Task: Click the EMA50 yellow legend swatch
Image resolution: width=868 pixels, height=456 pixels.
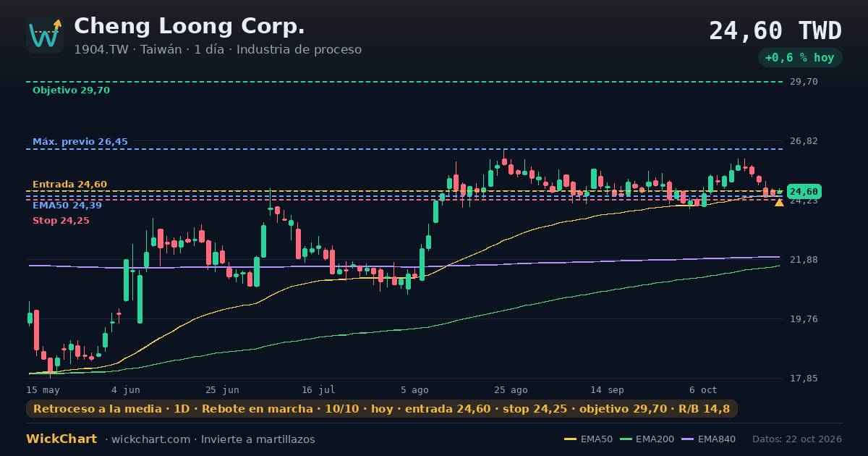Action: 570,439
